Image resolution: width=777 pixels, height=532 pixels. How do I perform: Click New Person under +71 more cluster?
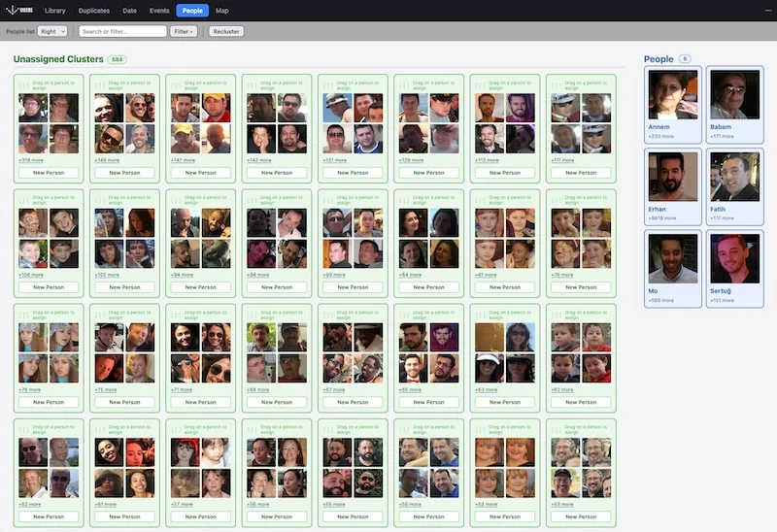point(201,402)
